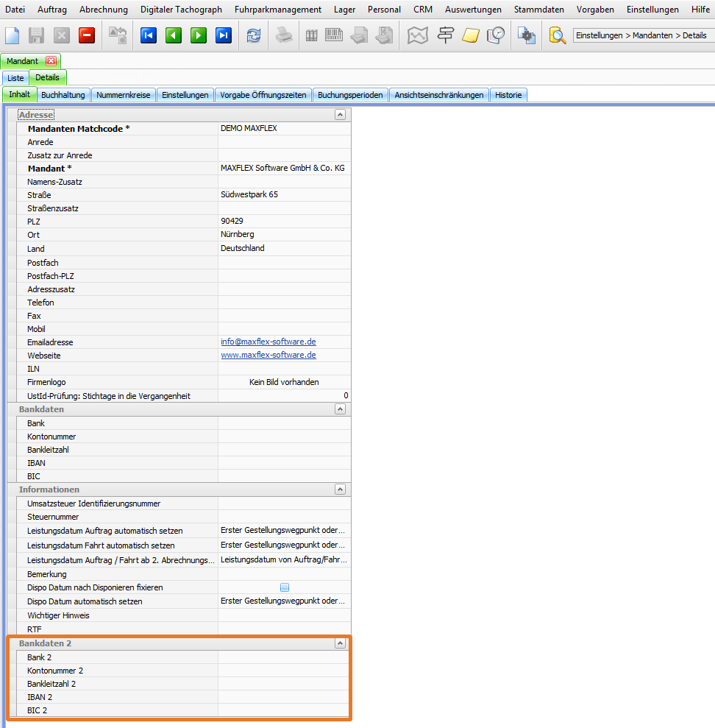Collapse the Bankdaten section
This screenshot has height=728, width=715.
pos(340,409)
